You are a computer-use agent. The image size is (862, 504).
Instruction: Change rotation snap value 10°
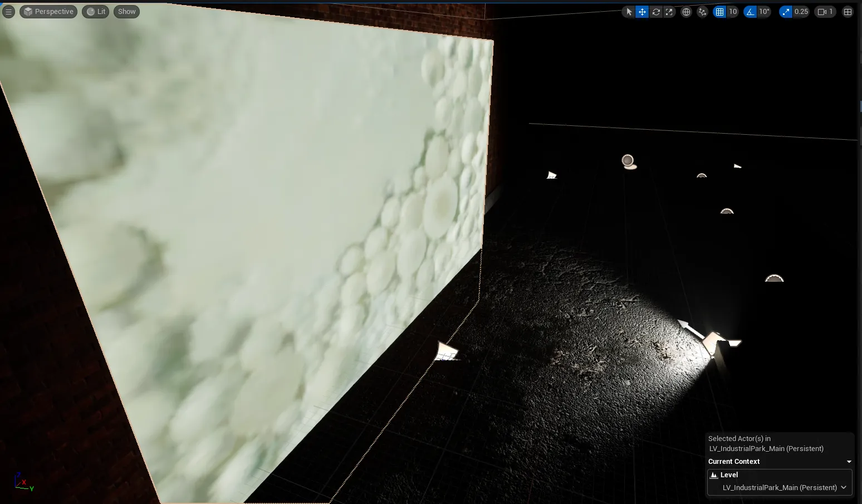764,12
